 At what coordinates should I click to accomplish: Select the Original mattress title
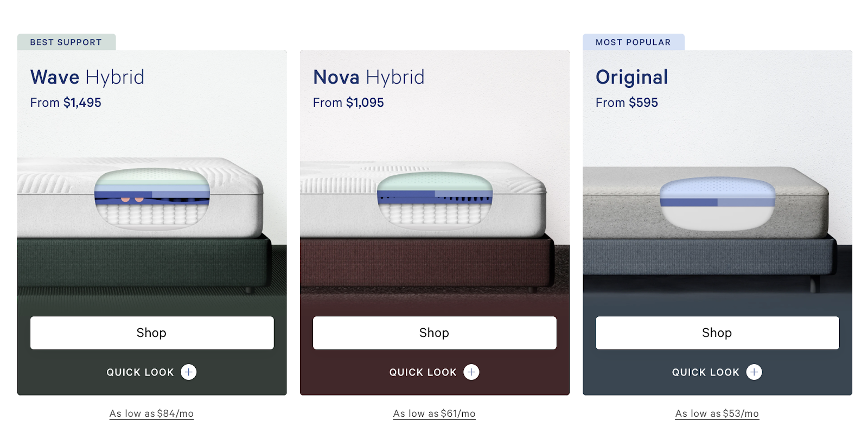coord(632,78)
